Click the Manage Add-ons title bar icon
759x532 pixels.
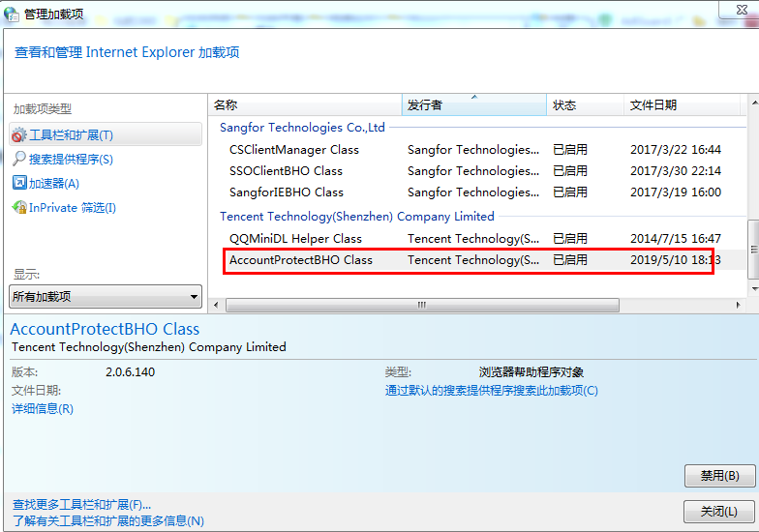tap(12, 14)
